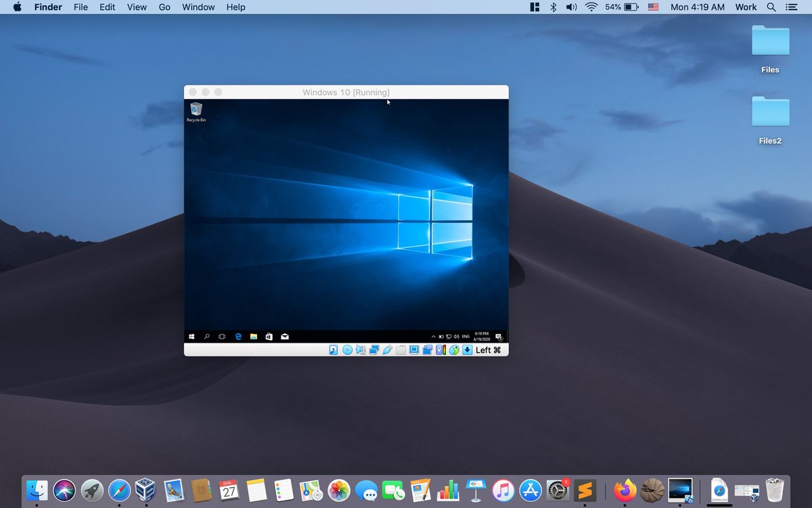Viewport: 812px width, 508px height.
Task: Open Task View on the Windows taskbar
Action: pyautogui.click(x=222, y=337)
